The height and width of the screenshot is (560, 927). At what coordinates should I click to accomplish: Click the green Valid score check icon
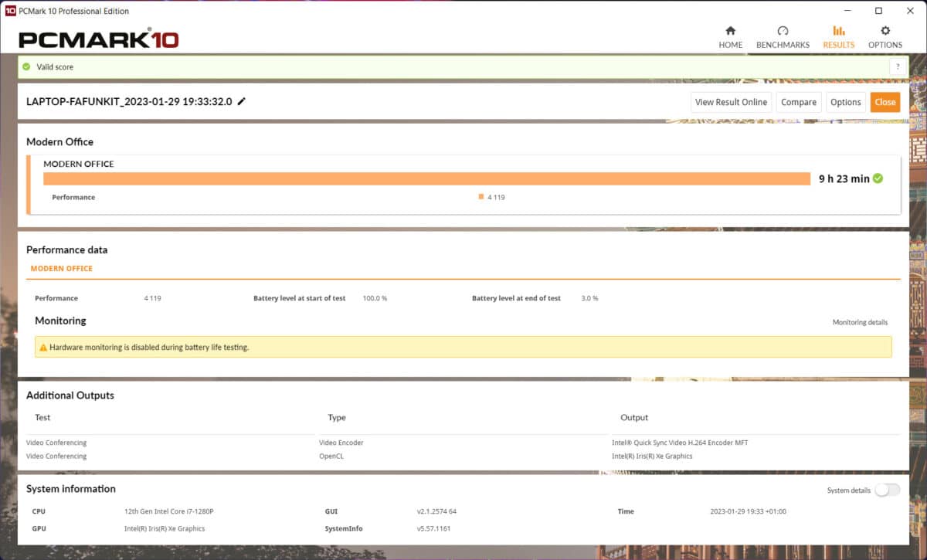coord(27,67)
